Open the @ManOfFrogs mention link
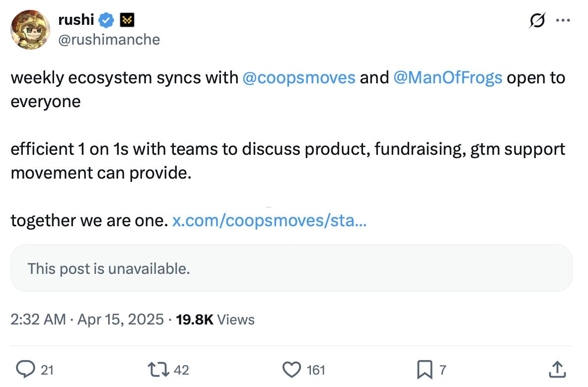The height and width of the screenshot is (387, 588). click(x=447, y=78)
